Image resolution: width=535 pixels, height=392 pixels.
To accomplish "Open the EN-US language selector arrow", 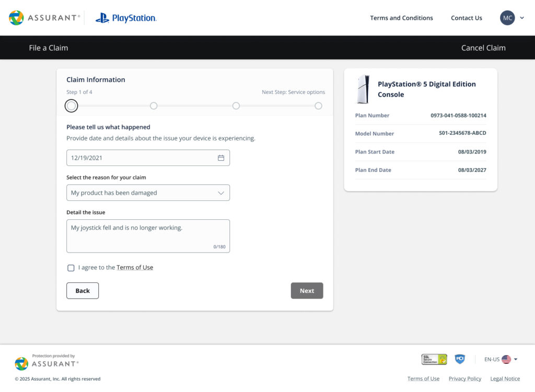I will [516, 359].
